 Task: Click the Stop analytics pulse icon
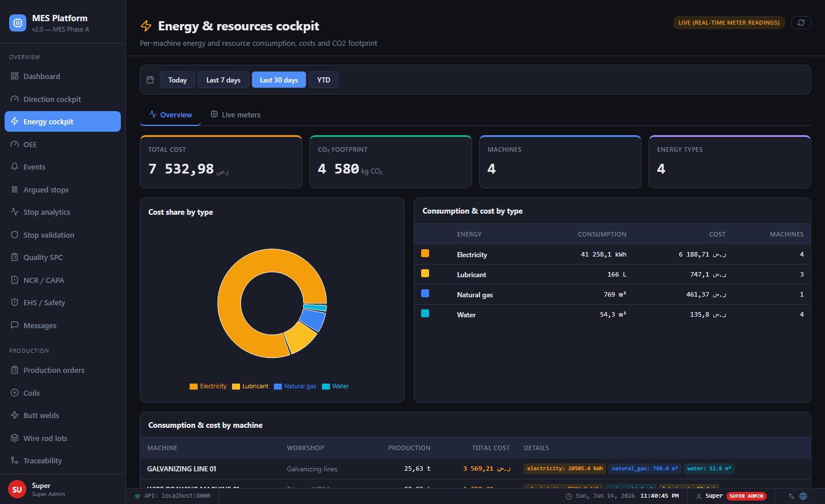point(14,212)
